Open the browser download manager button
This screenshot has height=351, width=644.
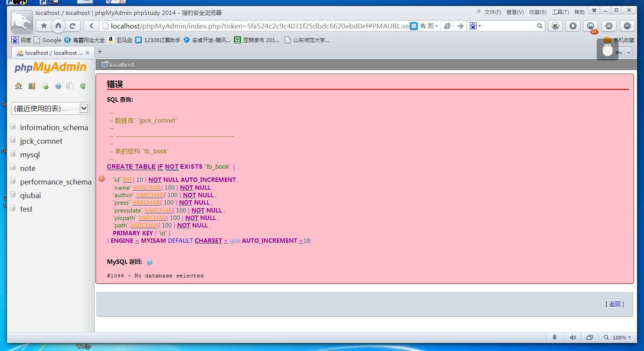[573, 26]
